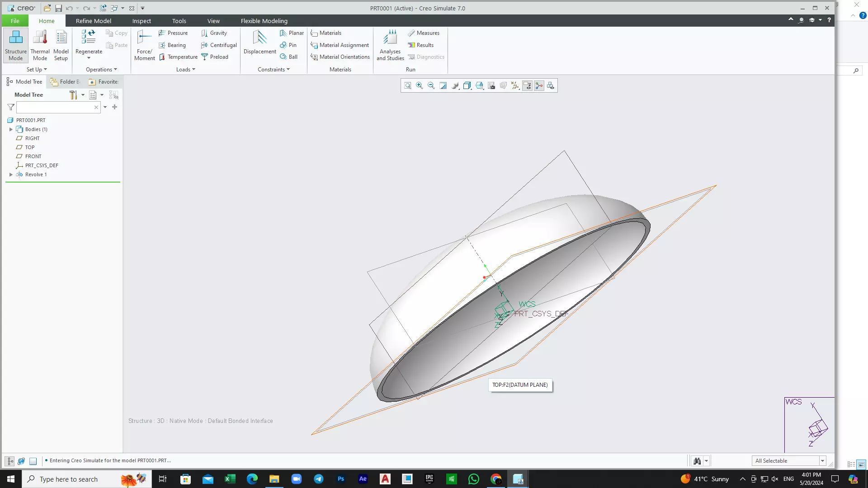
Task: Switch to Refine Model tab
Action: 94,21
